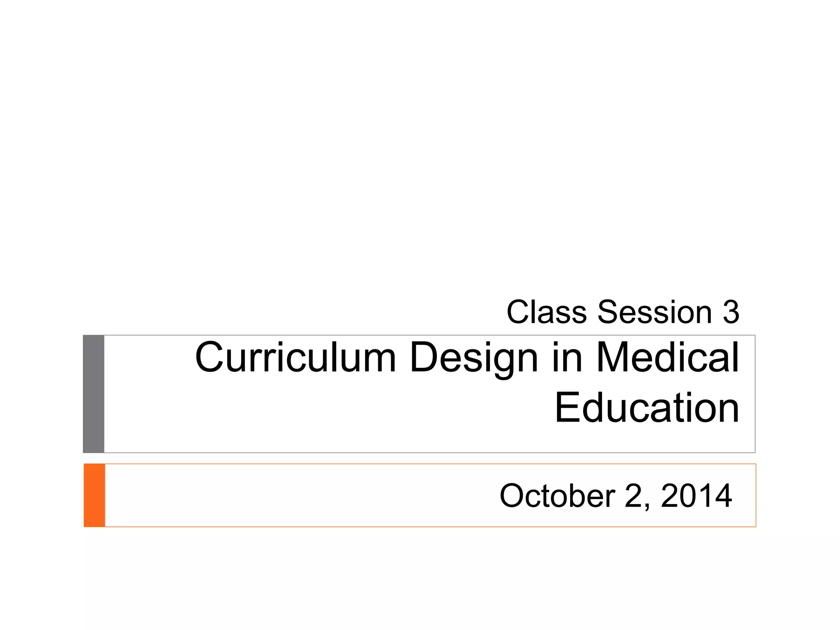Click empty space inside orange-bordered date box
Viewport: 840px width, 630px height.
point(287,495)
